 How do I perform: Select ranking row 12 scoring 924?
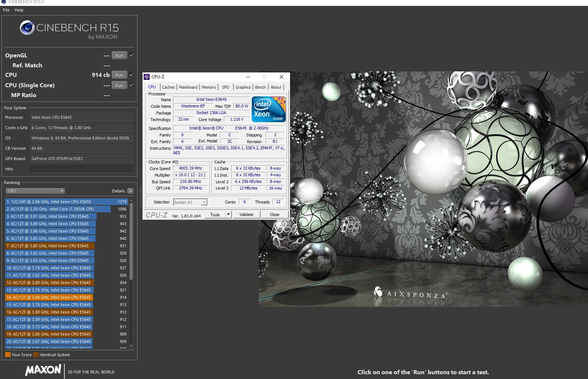(67, 283)
